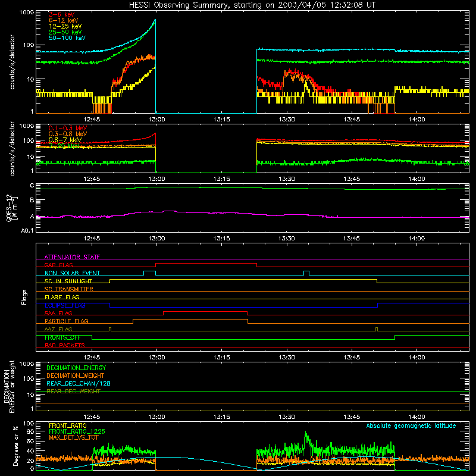The height and width of the screenshot is (476, 476).
Task: Click the second NON_SOLAR_EVENT pulse near 13:35
Action: (x=306, y=271)
